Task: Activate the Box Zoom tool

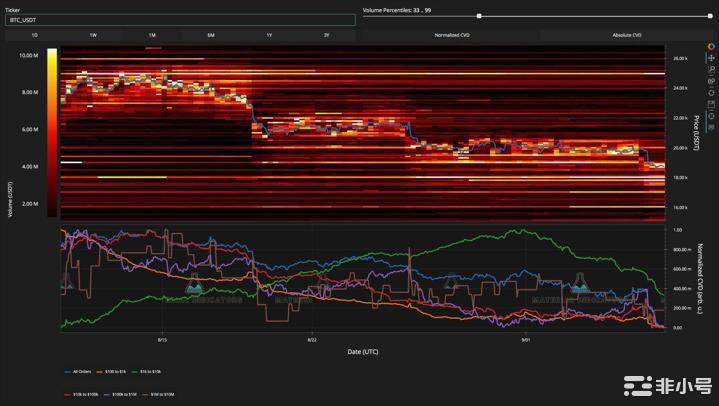Action: click(711, 69)
